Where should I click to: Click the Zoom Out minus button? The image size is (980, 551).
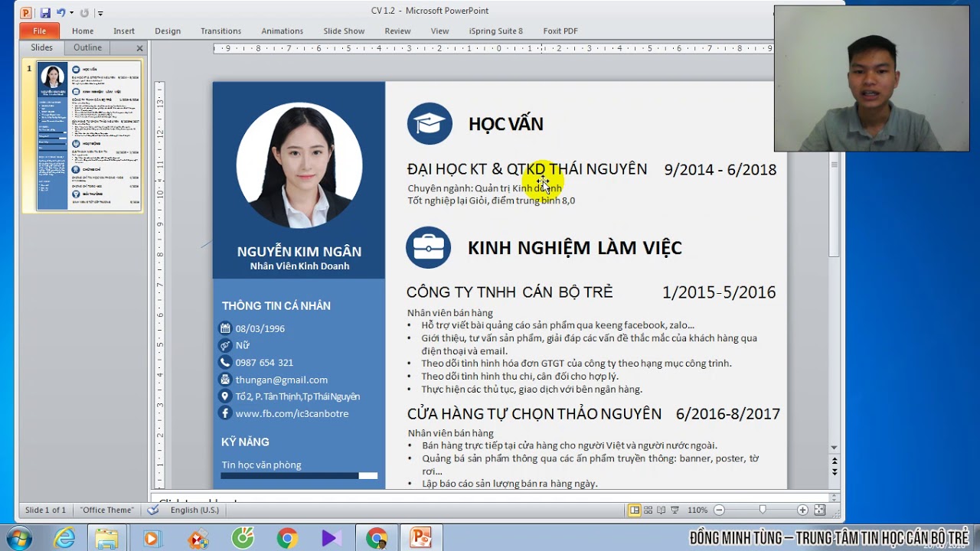(x=719, y=510)
